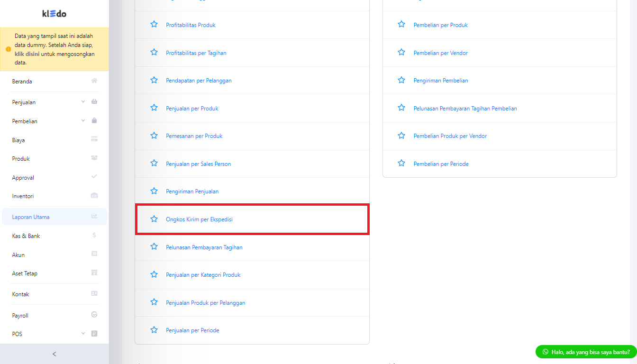Click the warehouse icon next to Inventori

[x=94, y=196]
